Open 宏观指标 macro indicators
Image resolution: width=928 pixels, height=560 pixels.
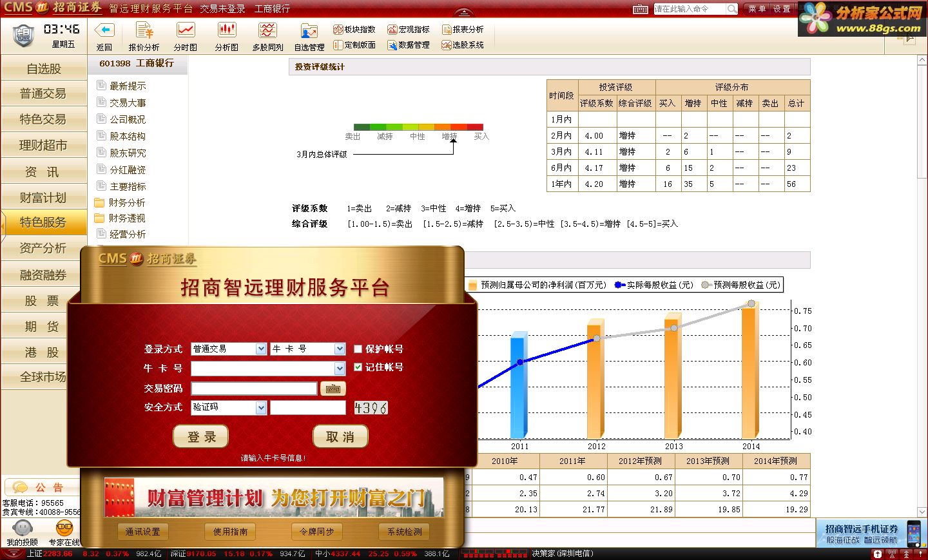point(409,29)
